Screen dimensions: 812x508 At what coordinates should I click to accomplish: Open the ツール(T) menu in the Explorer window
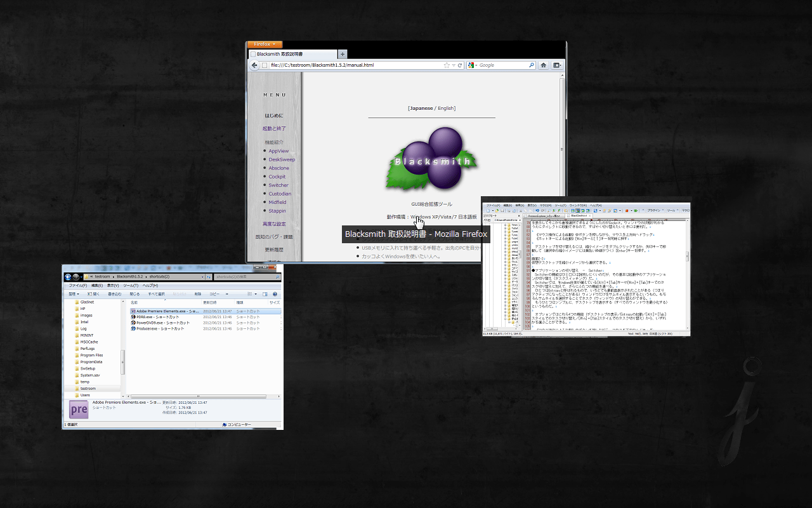pyautogui.click(x=132, y=286)
